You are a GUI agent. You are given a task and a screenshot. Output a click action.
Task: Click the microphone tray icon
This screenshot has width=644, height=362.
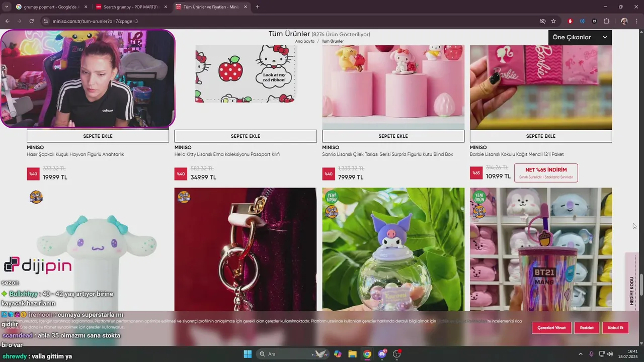coord(591,354)
